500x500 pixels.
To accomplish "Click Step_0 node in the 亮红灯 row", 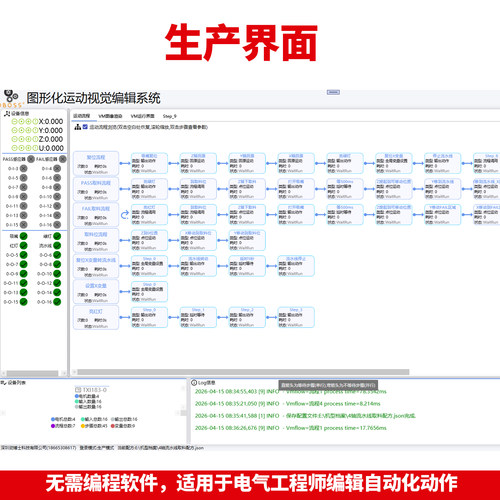I will pyautogui.click(x=149, y=317).
